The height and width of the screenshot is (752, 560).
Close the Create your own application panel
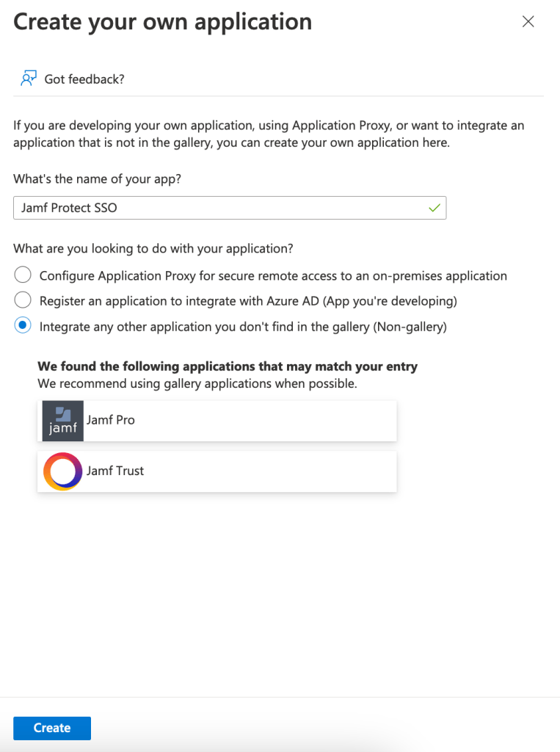coord(528,22)
